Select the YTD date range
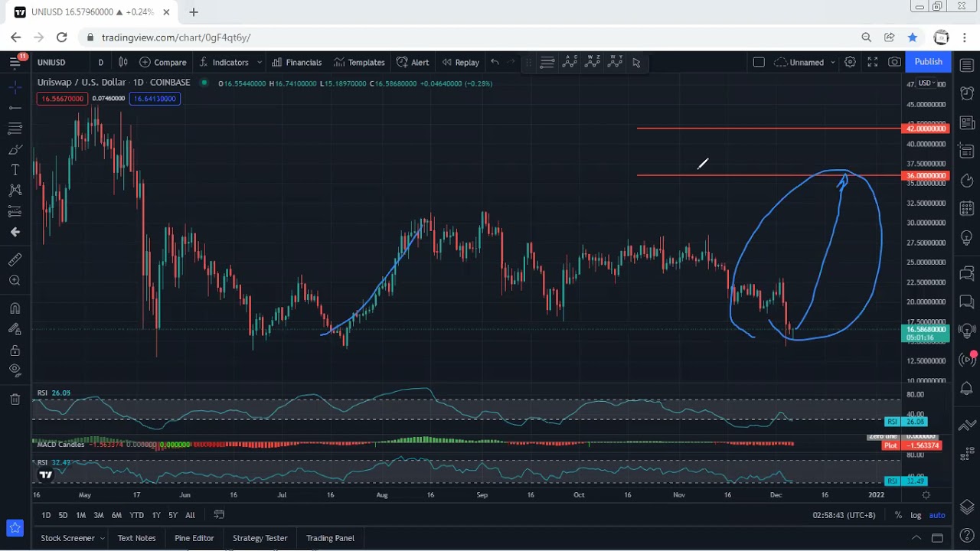 point(136,515)
